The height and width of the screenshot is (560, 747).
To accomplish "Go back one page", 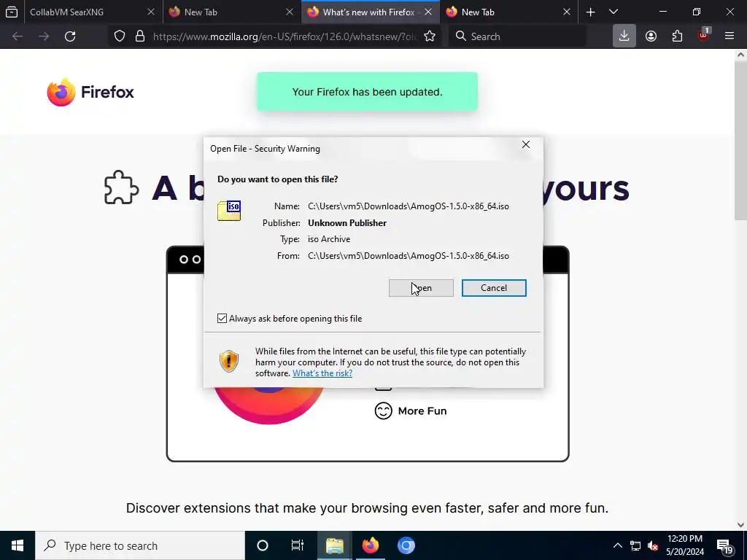I will (x=18, y=36).
